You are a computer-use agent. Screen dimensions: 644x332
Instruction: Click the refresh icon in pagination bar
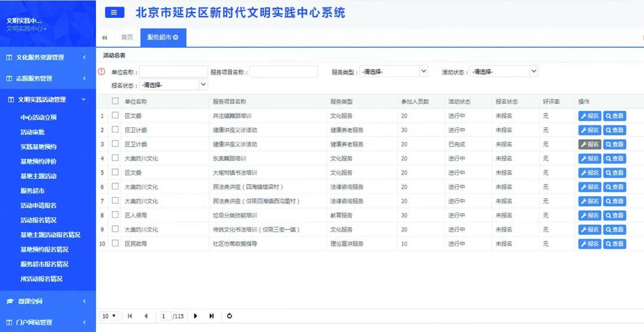(x=230, y=316)
